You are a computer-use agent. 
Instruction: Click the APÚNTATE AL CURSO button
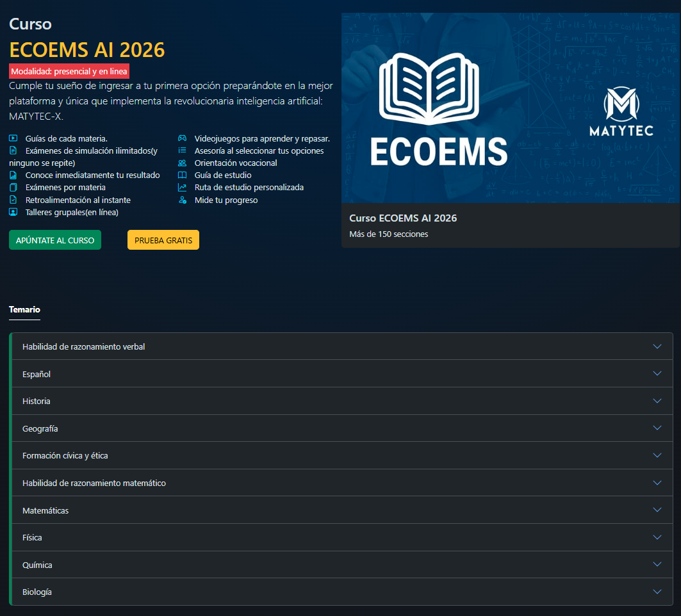[x=55, y=240]
